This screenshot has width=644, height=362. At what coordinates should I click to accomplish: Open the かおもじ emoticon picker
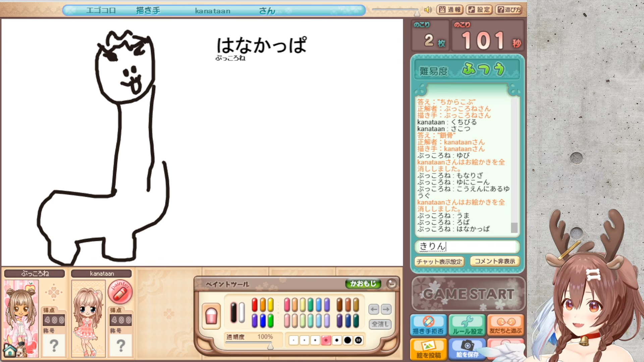pos(363,284)
